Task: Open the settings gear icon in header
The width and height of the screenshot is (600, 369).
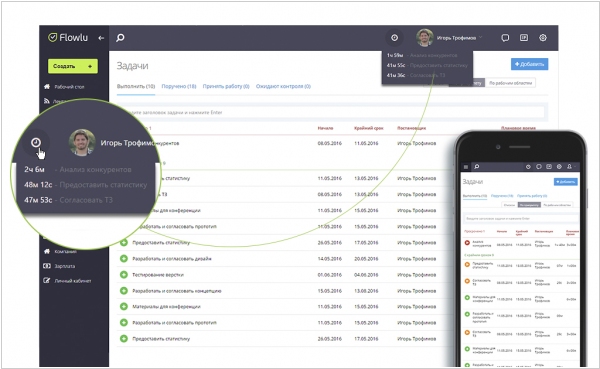Action: [x=543, y=38]
